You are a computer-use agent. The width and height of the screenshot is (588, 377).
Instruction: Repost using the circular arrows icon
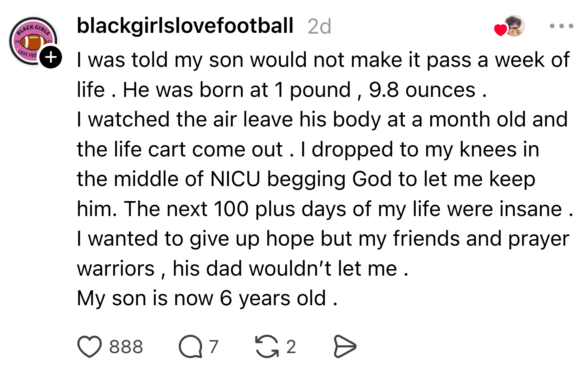point(267,347)
